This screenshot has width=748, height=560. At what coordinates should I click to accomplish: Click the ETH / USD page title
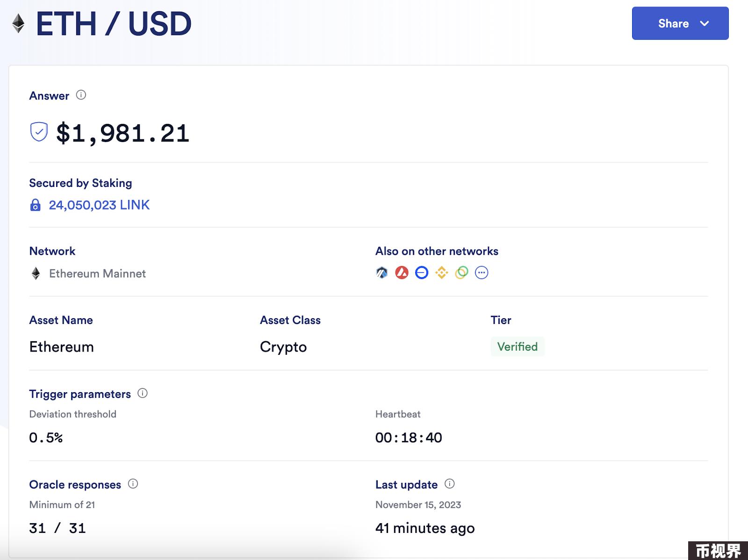coord(114,24)
